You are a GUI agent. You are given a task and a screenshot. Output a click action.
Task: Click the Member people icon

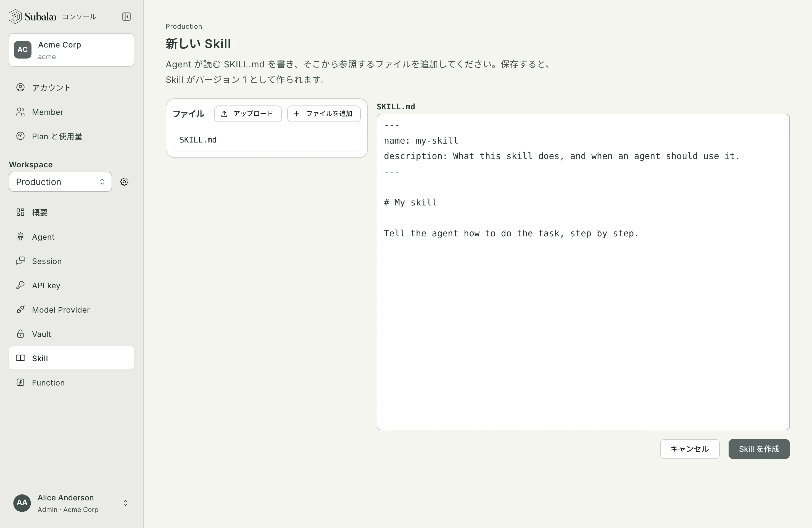coord(20,112)
